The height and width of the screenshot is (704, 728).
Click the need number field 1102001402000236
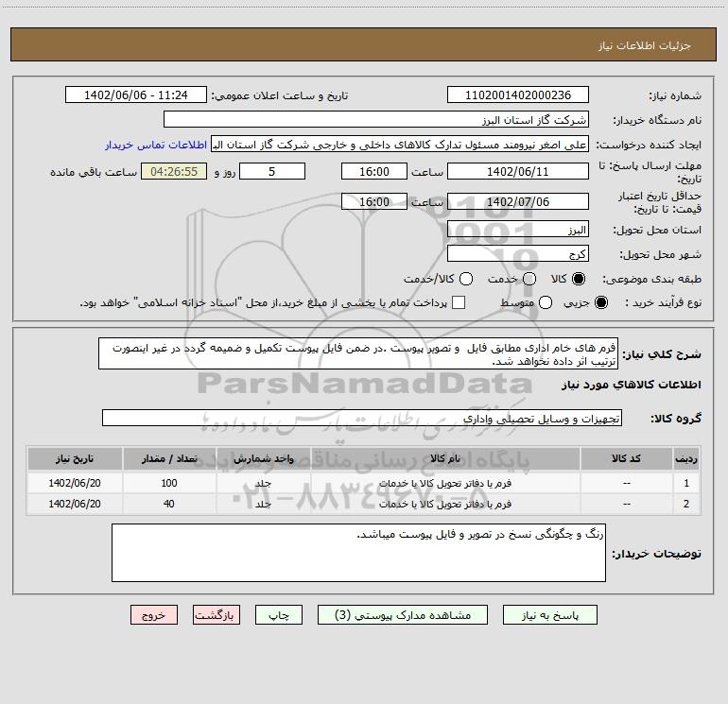pos(518,94)
